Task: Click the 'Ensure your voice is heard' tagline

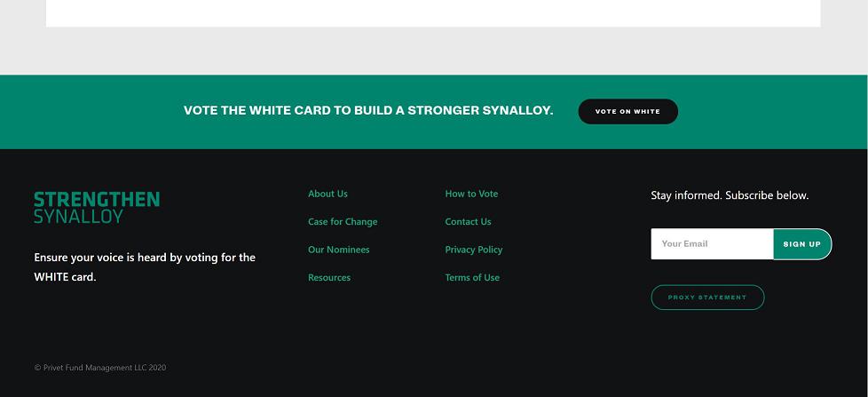Action: 145,267
